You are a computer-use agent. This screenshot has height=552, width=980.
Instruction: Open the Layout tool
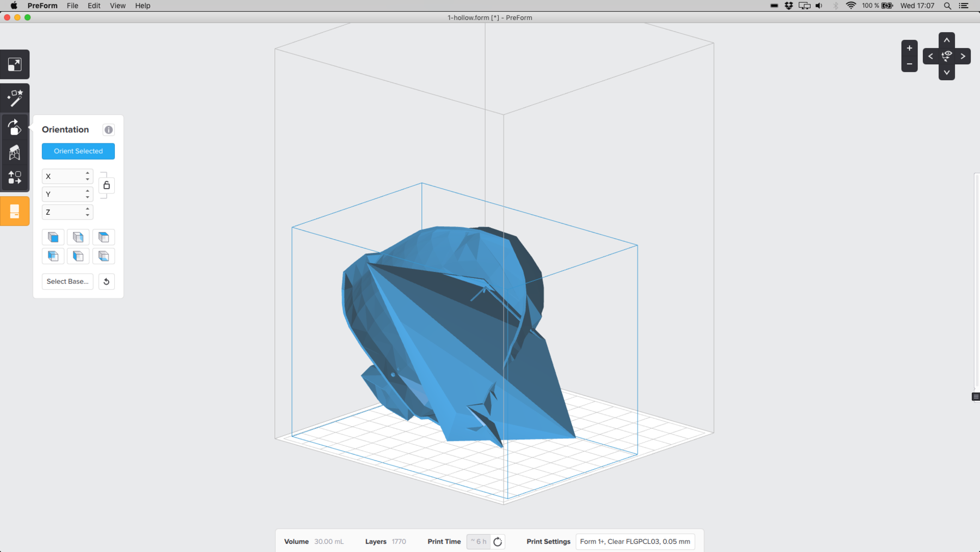pyautogui.click(x=15, y=178)
